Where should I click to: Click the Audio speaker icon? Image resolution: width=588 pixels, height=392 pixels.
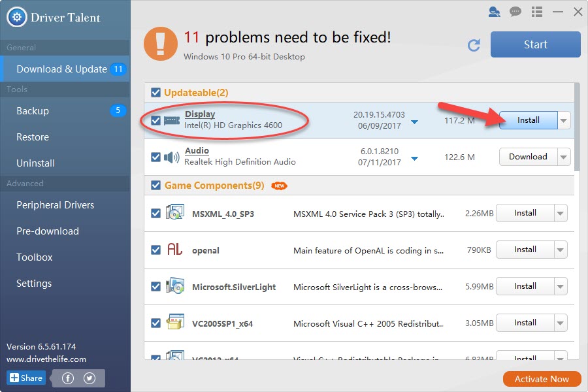tap(172, 157)
